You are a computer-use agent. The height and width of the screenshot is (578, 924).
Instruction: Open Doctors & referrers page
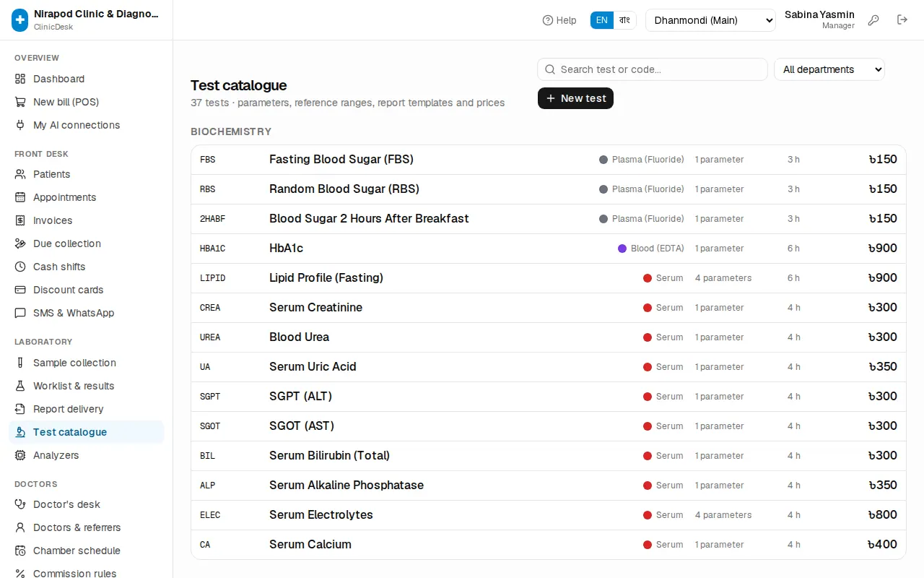[87, 527]
